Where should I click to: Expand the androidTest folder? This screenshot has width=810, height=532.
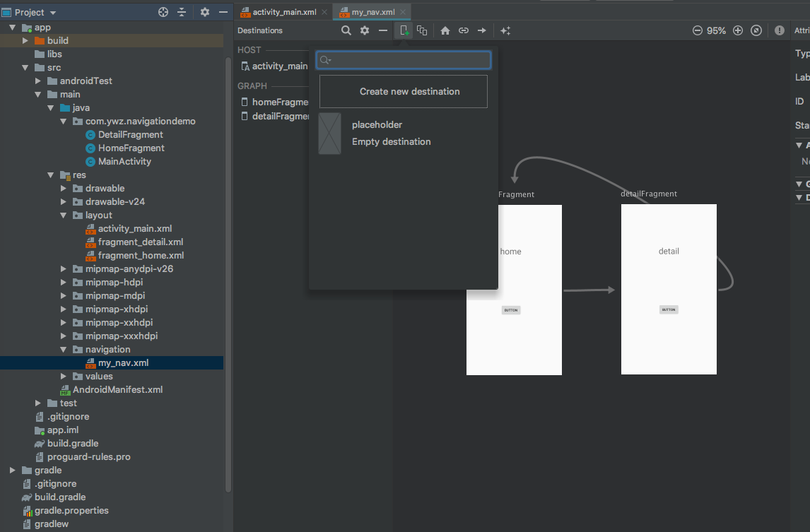[37, 81]
